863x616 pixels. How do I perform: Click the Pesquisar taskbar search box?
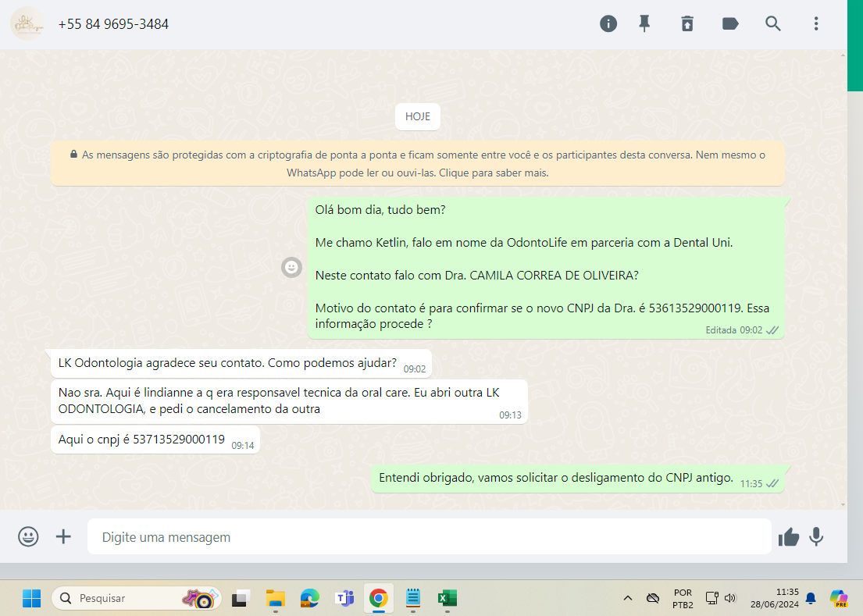pyautogui.click(x=136, y=598)
